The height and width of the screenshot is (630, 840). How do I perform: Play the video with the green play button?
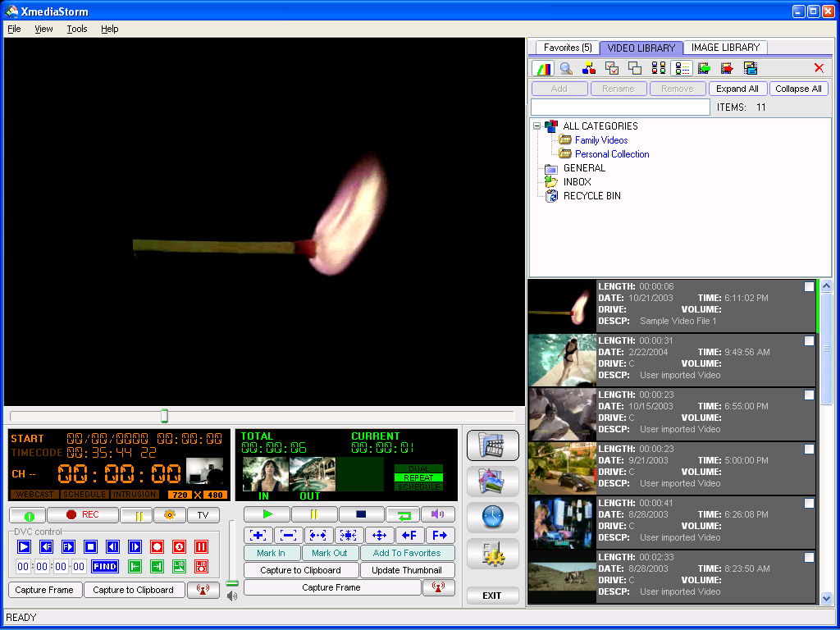coord(267,514)
